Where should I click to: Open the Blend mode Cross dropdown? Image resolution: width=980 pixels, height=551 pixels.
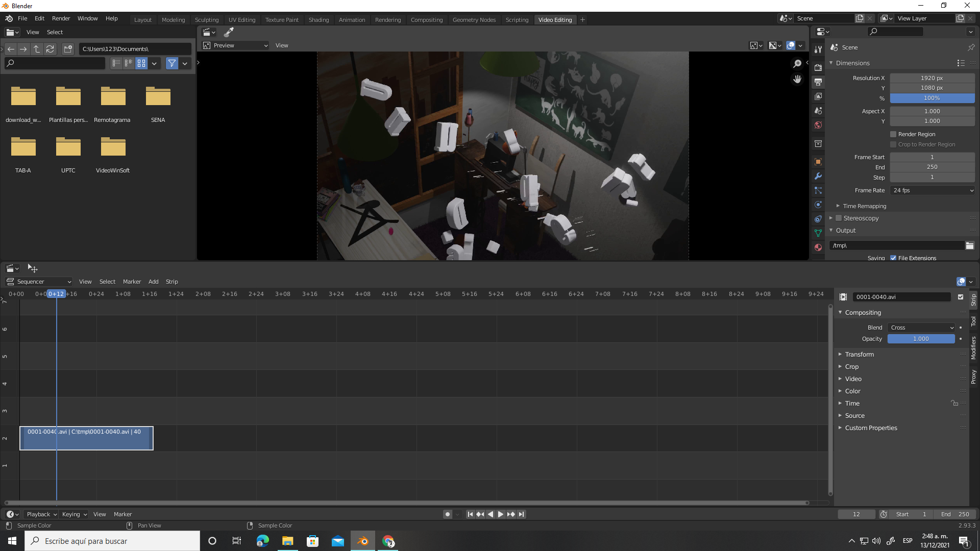[x=921, y=328]
